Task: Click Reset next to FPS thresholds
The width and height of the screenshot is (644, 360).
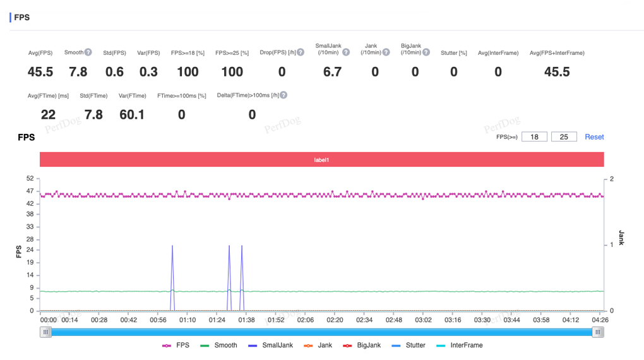Action: coord(594,137)
